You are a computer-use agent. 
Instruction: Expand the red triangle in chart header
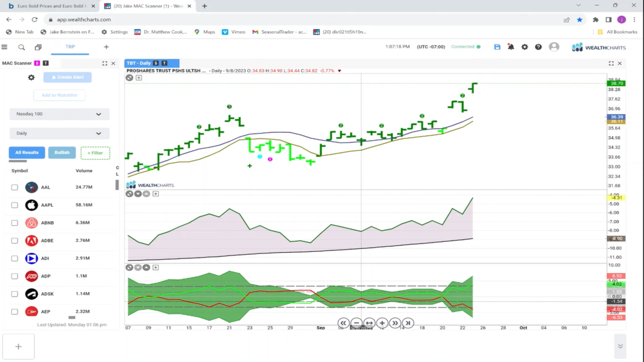[x=339, y=71]
